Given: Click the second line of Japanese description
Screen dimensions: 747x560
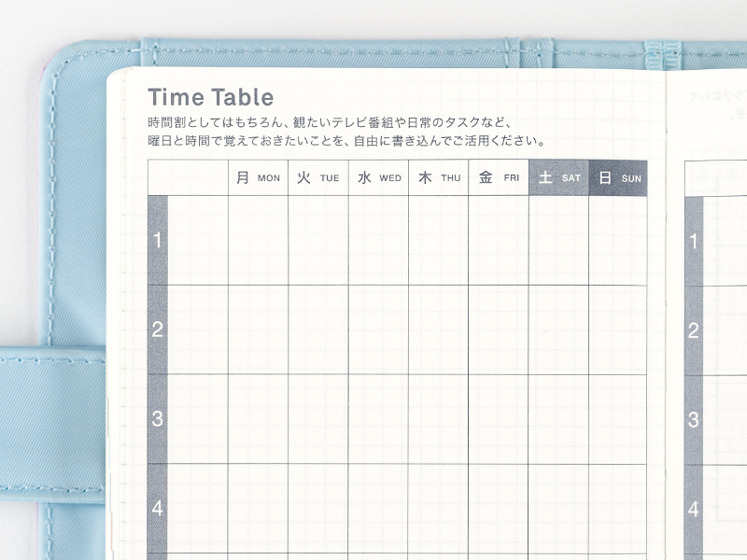Looking at the screenshot, I should 346,142.
